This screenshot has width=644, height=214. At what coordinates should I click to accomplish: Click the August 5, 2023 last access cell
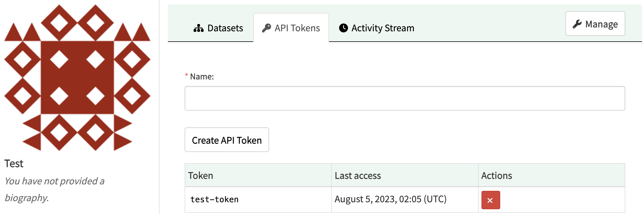pos(405,199)
